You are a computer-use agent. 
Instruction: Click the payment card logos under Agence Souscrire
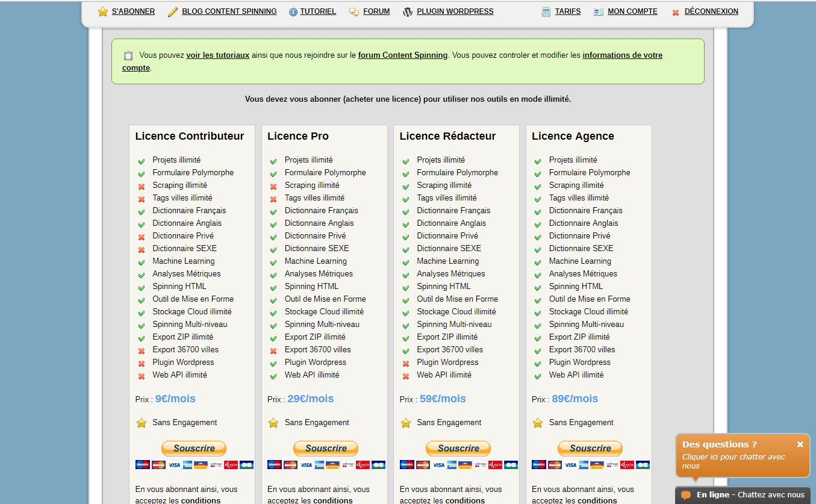(x=591, y=465)
